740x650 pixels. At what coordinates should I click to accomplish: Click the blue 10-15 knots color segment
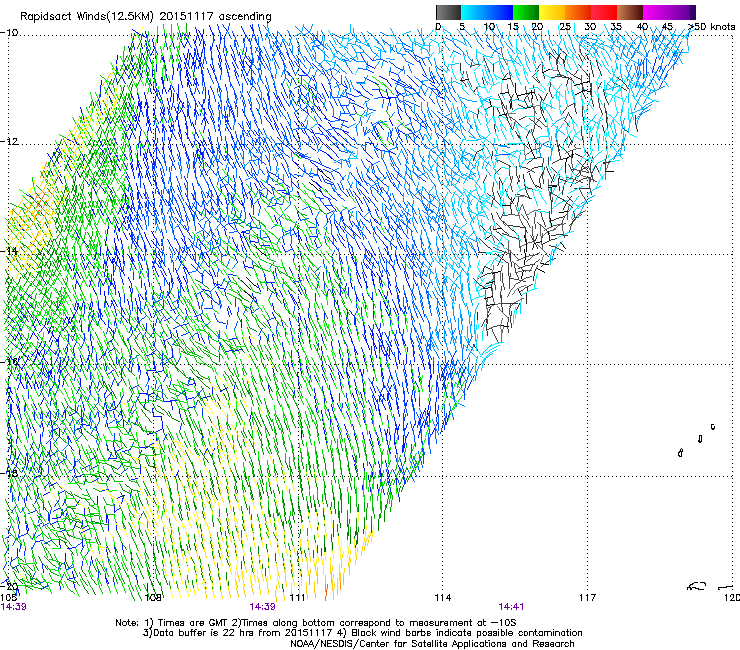tap(500, 12)
